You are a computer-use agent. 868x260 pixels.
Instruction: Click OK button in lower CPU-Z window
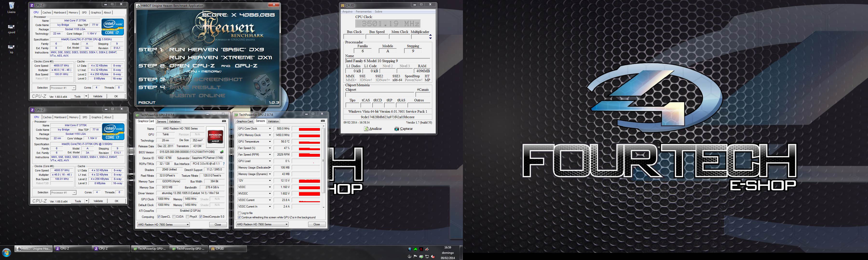[117, 201]
